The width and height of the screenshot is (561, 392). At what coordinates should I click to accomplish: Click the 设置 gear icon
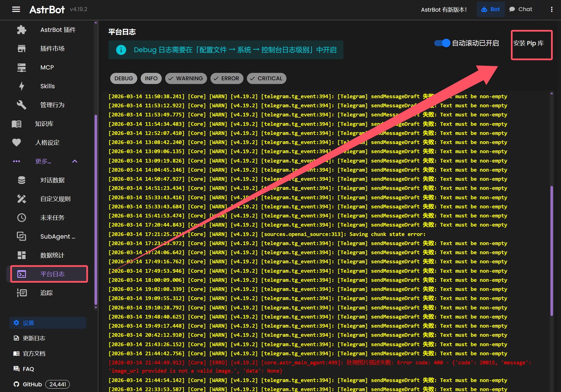point(16,323)
